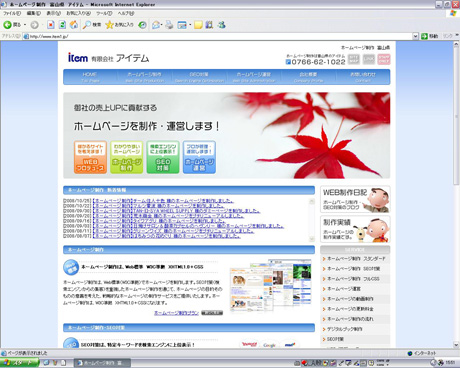This screenshot has height=368, width=460.
Task: Stop page loading with red X icon
Action: (x=51, y=25)
